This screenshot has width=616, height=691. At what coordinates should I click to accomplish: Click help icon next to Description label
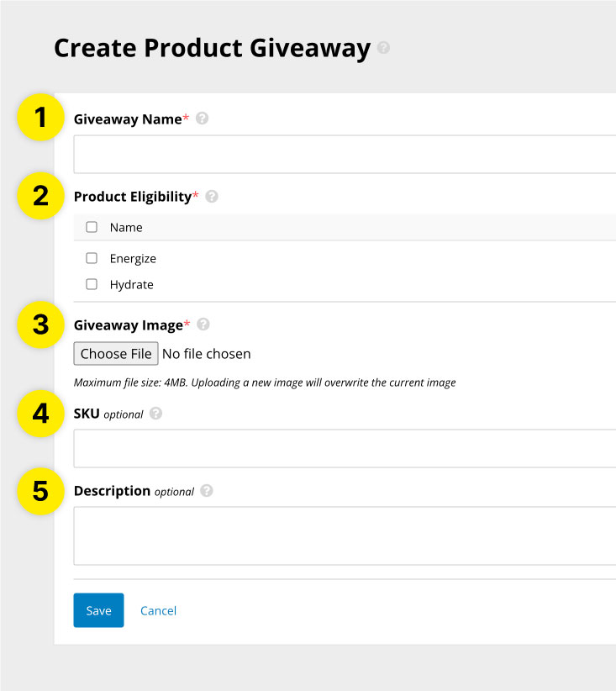point(207,491)
